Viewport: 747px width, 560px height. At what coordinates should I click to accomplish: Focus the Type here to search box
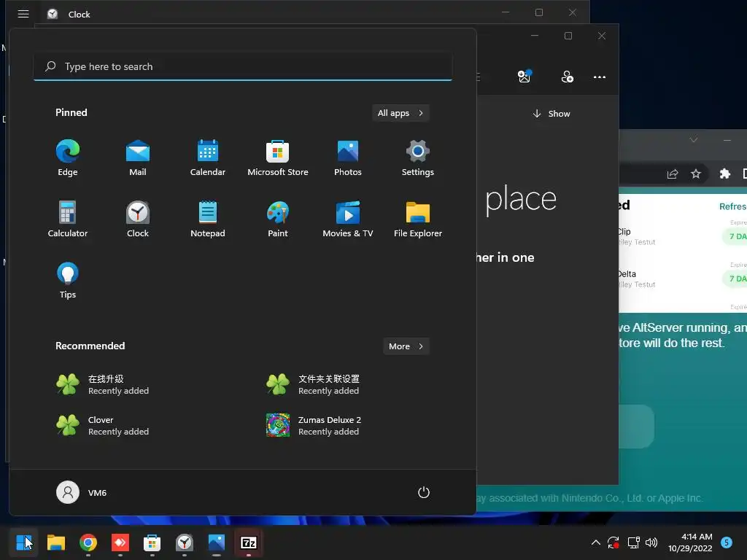click(243, 66)
